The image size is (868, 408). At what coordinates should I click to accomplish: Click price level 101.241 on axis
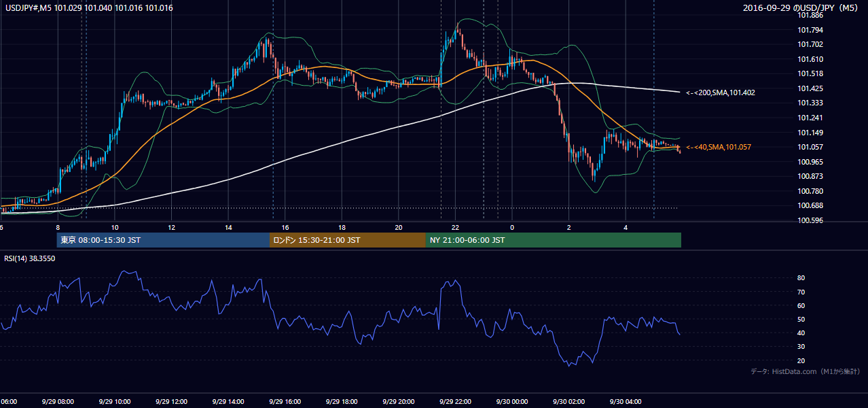click(810, 118)
